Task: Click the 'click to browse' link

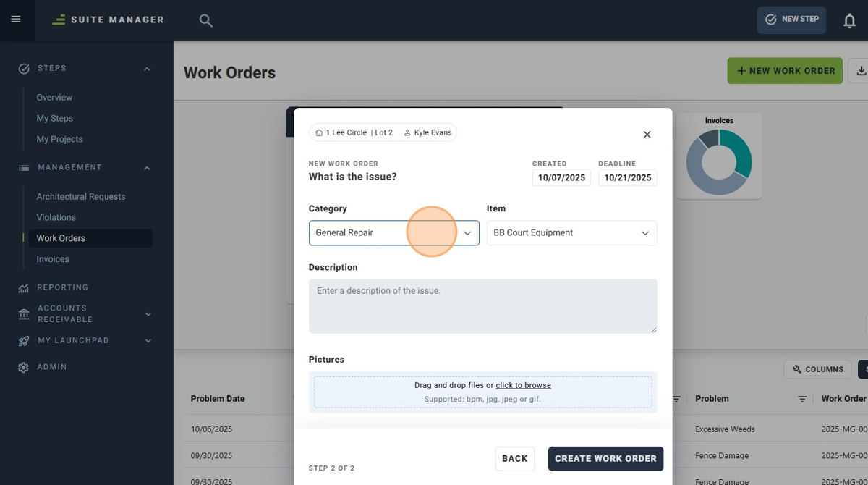Action: tap(524, 386)
